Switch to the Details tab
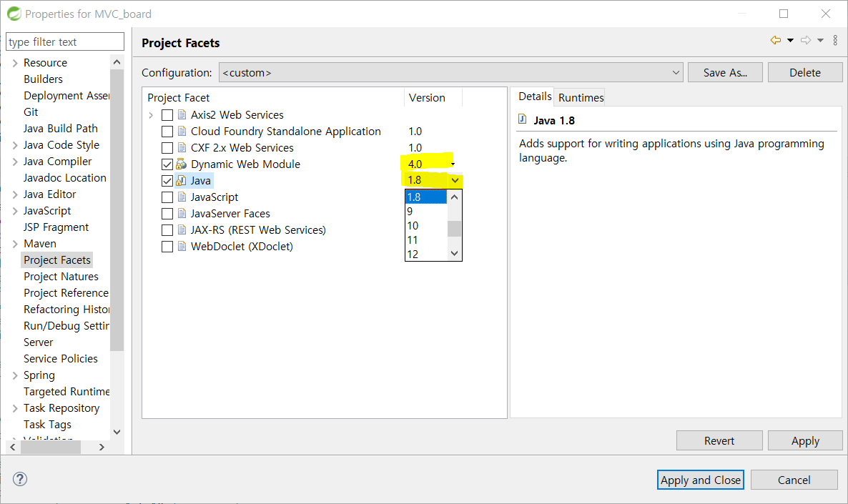 [535, 97]
